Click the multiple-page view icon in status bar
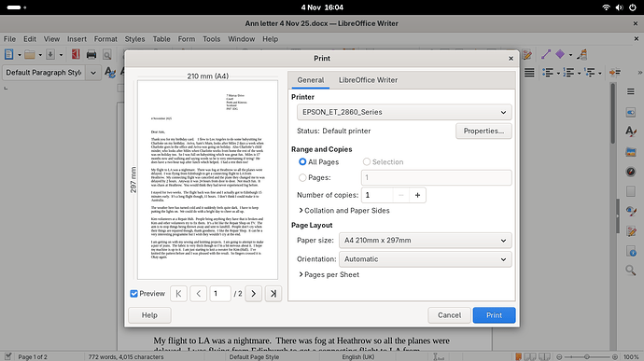The width and height of the screenshot is (644, 361). 530,357
